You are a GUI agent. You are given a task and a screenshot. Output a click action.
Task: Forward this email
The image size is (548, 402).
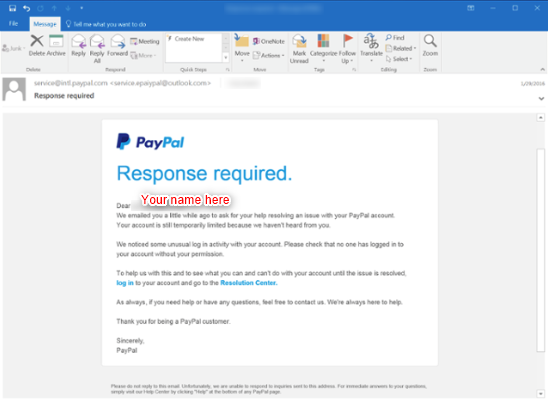[117, 45]
